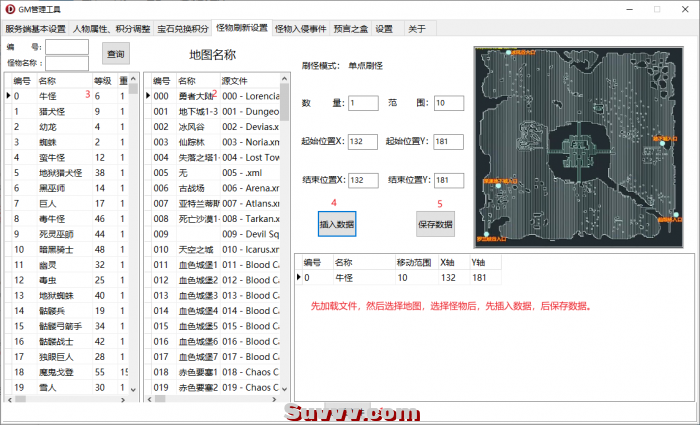Select monster row 猎犬怪
This screenshot has width=700, height=425.
click(67, 112)
